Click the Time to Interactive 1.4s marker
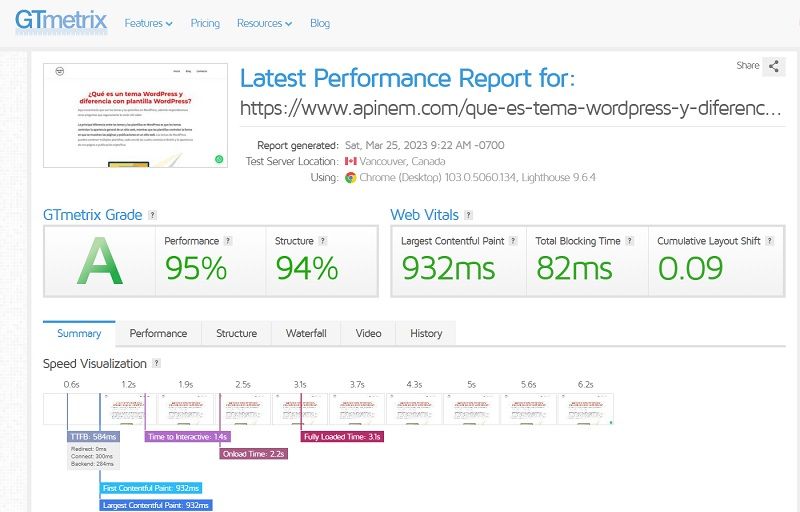Screen dimensions: 800x512 click(x=188, y=437)
